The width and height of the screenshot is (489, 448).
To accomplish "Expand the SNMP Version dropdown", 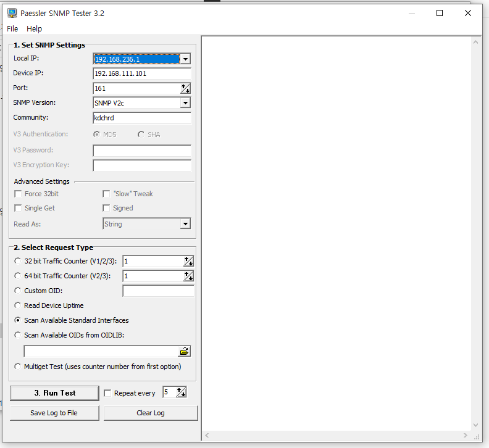I will tap(185, 103).
